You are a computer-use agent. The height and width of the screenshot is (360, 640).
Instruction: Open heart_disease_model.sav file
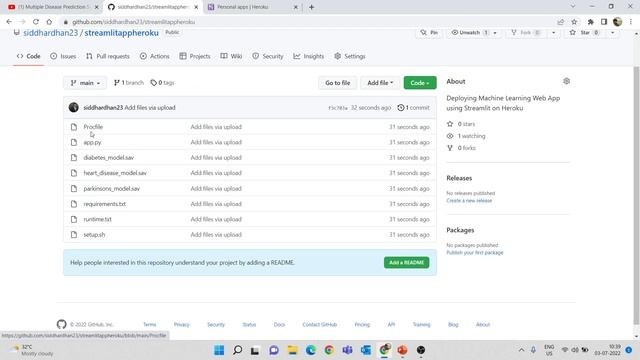coord(115,173)
